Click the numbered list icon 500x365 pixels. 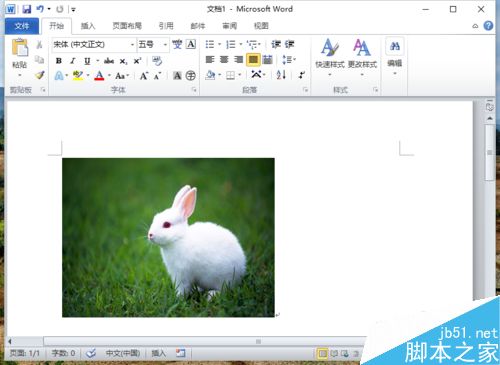point(230,44)
